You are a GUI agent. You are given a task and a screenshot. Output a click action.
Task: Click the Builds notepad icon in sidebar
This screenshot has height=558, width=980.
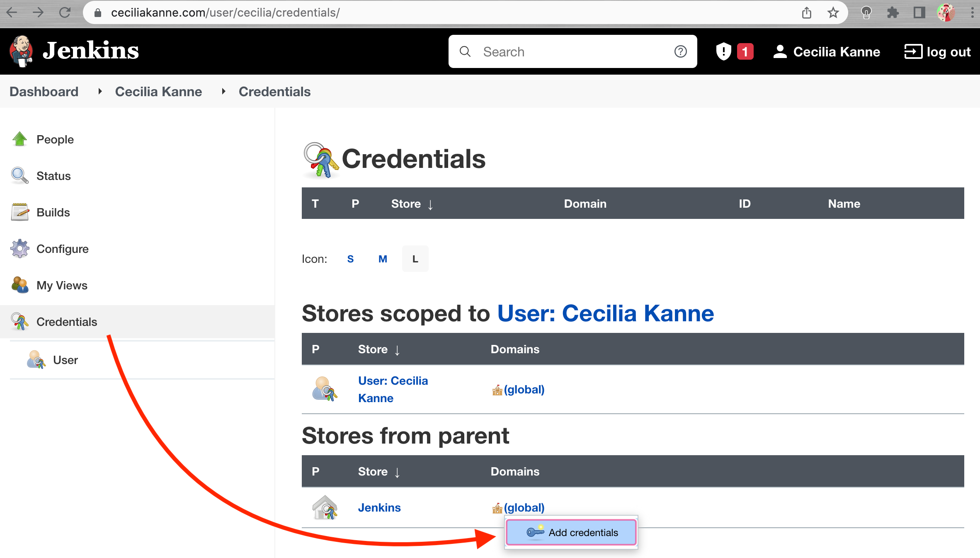(x=19, y=212)
